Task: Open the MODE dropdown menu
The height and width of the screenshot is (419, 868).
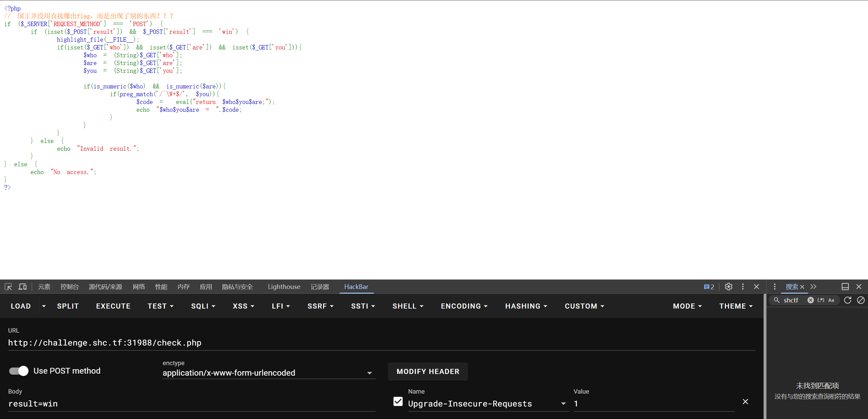Action: (x=687, y=306)
